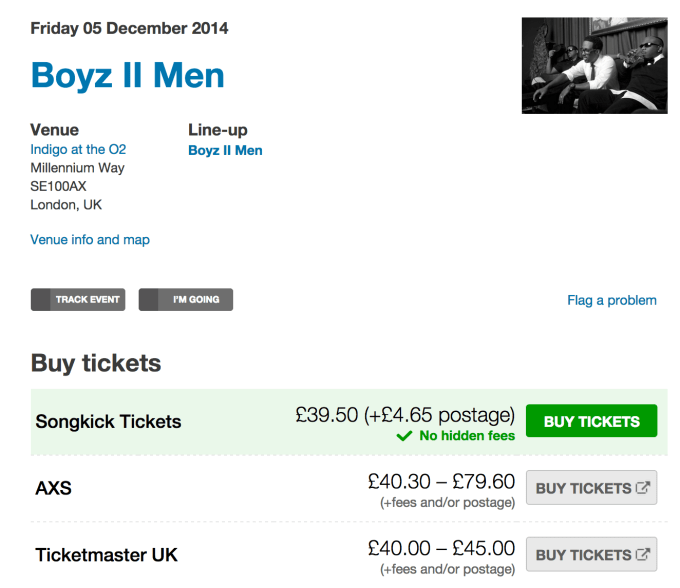Open Venue info and map

pyautogui.click(x=90, y=240)
